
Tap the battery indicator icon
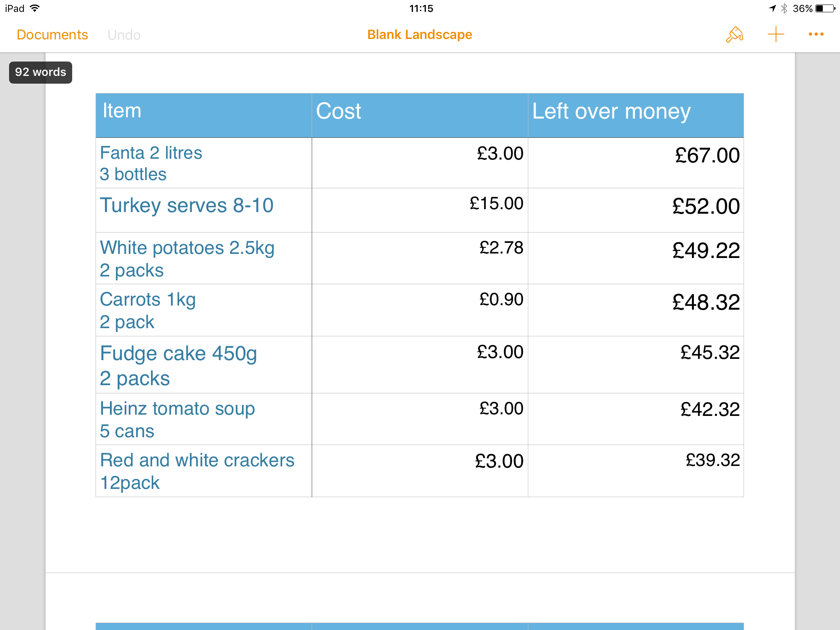pyautogui.click(x=825, y=9)
